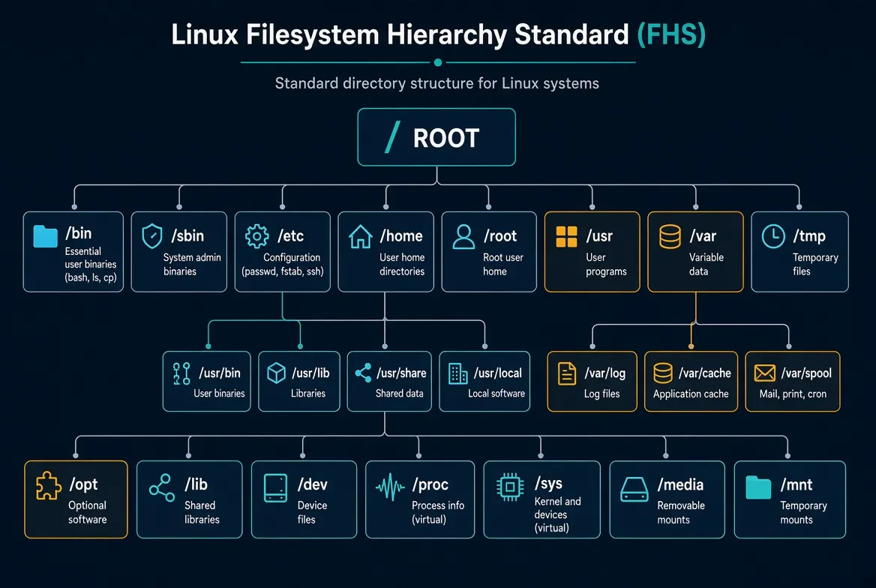Image resolution: width=876 pixels, height=588 pixels.
Task: Click the database icon in the Variable data box
Action: tap(670, 236)
